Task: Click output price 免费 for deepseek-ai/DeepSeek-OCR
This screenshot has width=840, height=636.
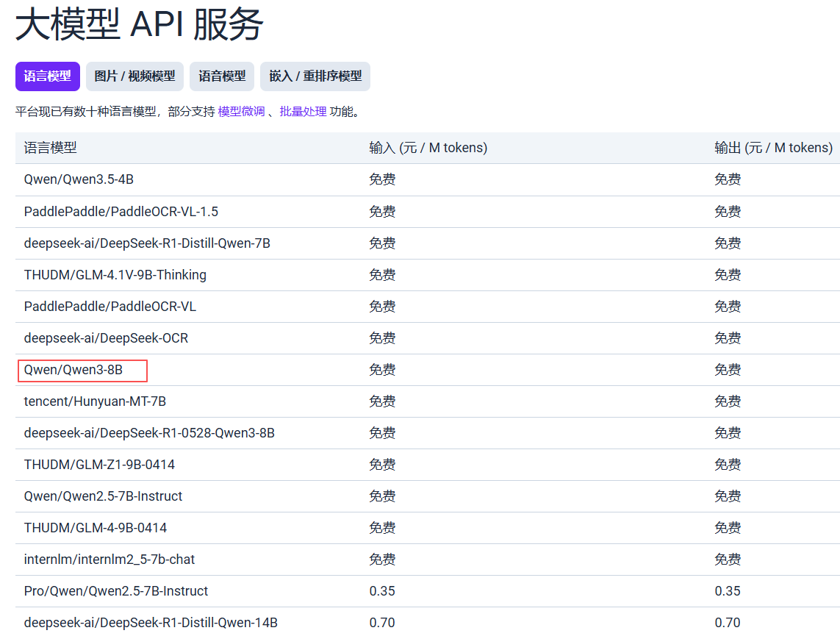Action: point(728,338)
